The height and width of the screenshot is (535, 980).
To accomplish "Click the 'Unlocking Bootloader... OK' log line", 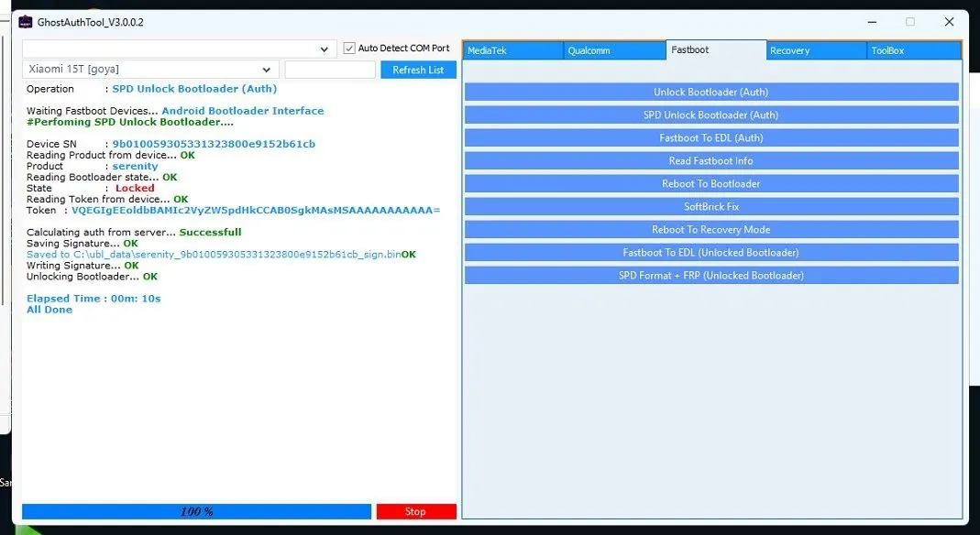I will point(92,277).
